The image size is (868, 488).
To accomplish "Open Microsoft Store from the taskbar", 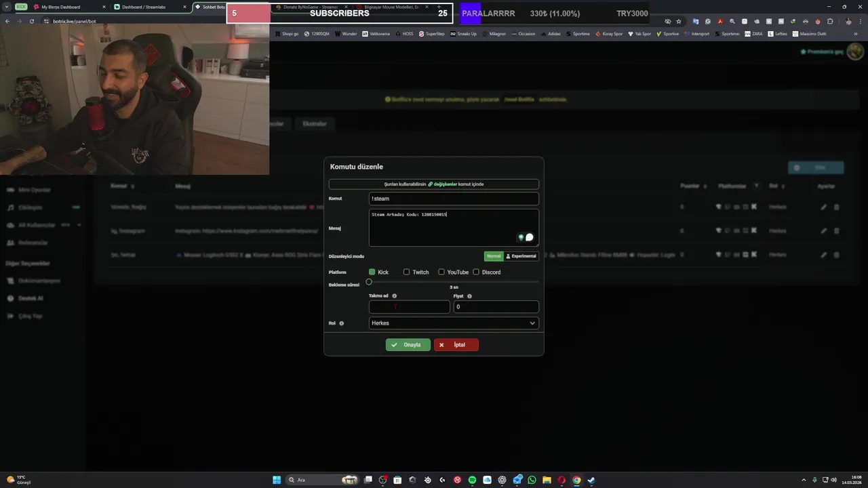I will point(397,480).
